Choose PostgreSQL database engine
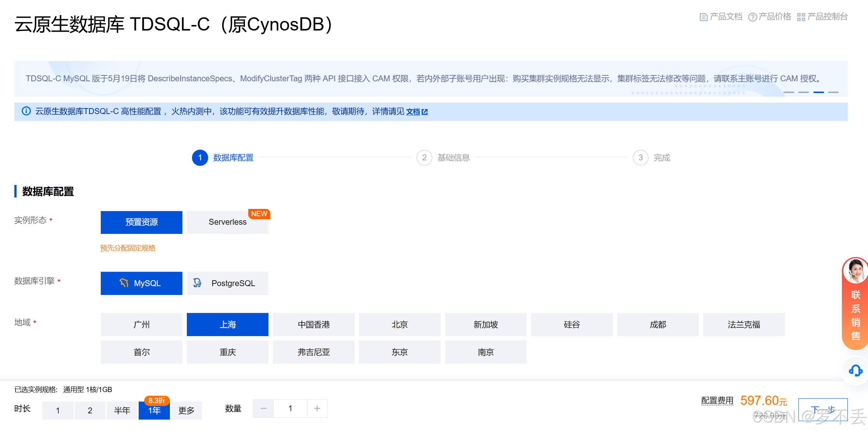This screenshot has height=431, width=868. (228, 283)
